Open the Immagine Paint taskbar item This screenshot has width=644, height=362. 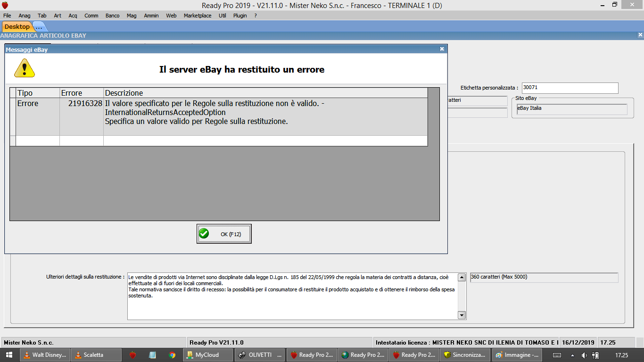(x=516, y=354)
